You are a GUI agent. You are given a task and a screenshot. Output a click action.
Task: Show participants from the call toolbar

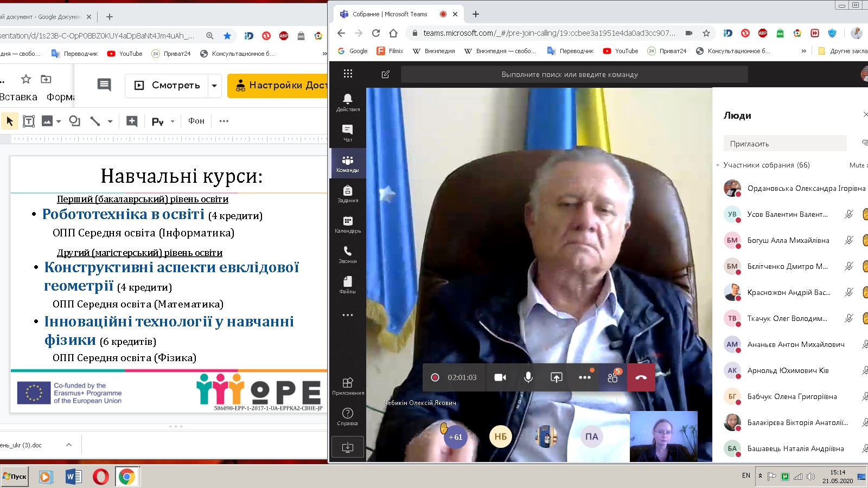(x=613, y=377)
